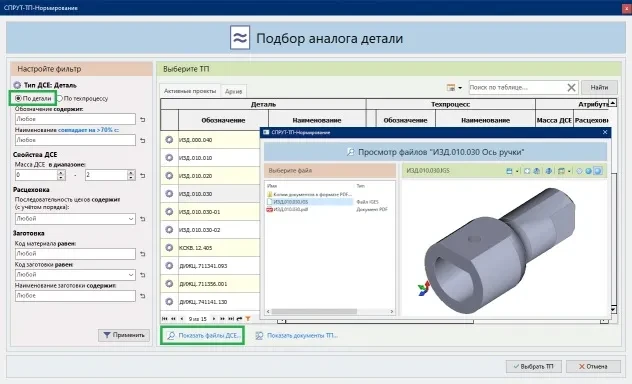Screen dimensions: 632x384
Task: Select the row radio for ИЗД.000.040
Action: tap(169, 140)
